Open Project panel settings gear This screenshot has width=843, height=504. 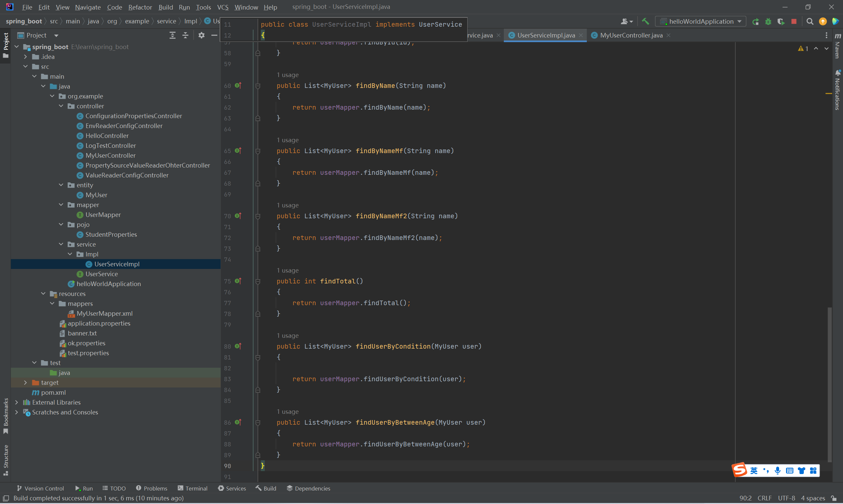202,35
